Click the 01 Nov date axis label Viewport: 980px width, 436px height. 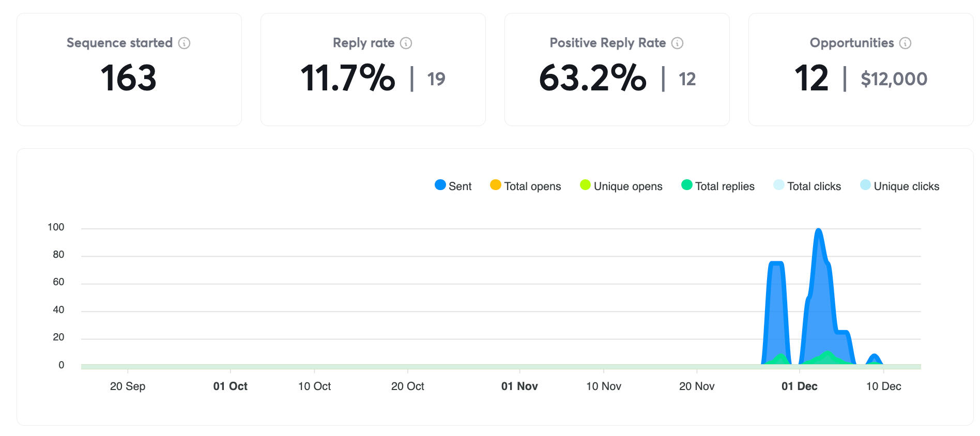click(x=519, y=386)
